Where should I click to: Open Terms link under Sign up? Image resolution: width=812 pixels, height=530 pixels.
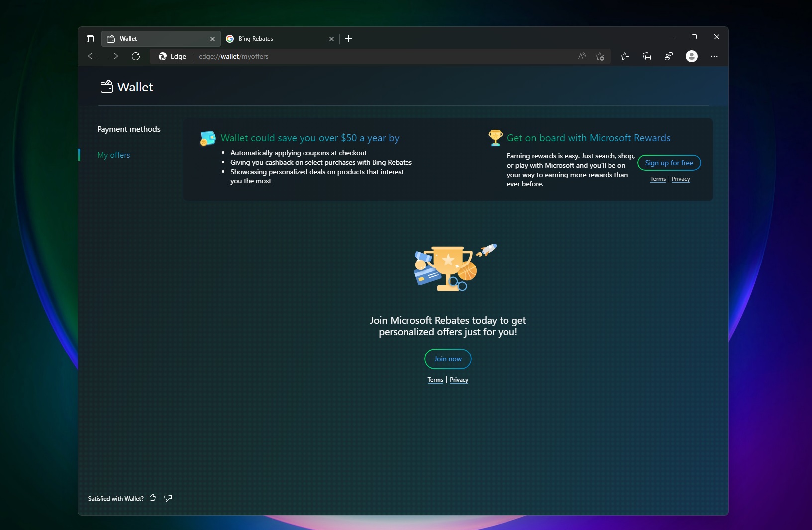[x=658, y=179]
